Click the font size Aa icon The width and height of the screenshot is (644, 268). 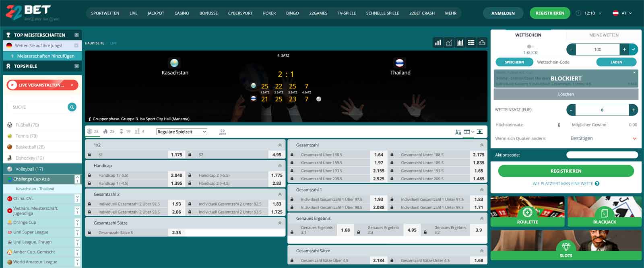coord(458,132)
